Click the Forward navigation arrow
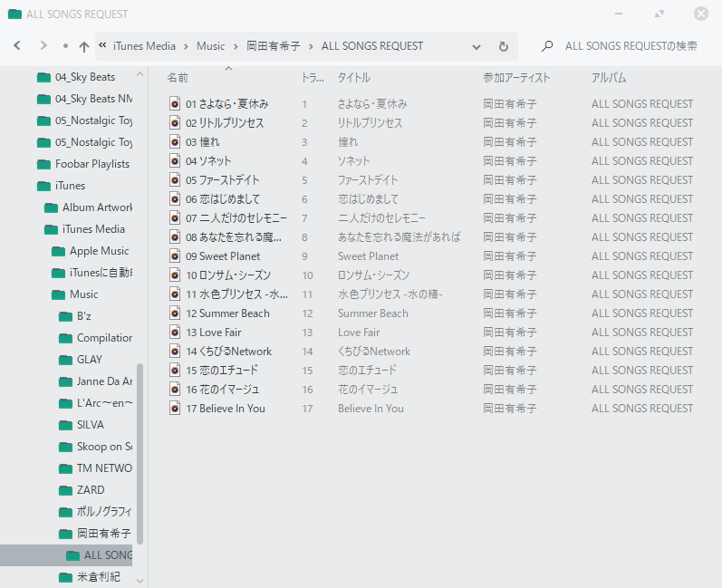The image size is (722, 588). (43, 46)
